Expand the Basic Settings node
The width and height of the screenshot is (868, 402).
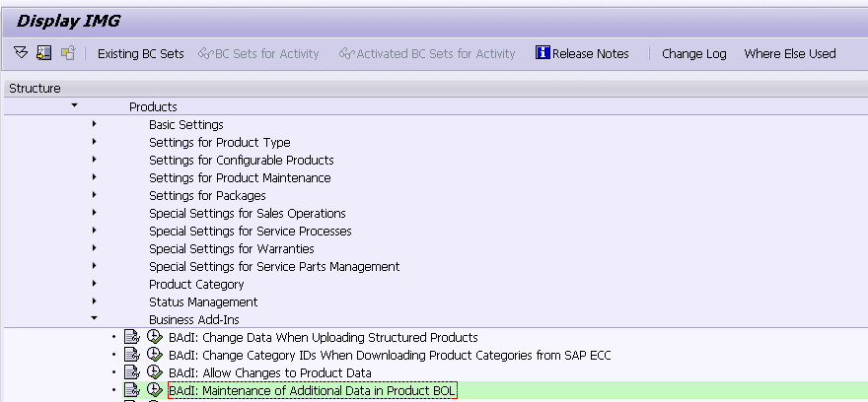94,124
